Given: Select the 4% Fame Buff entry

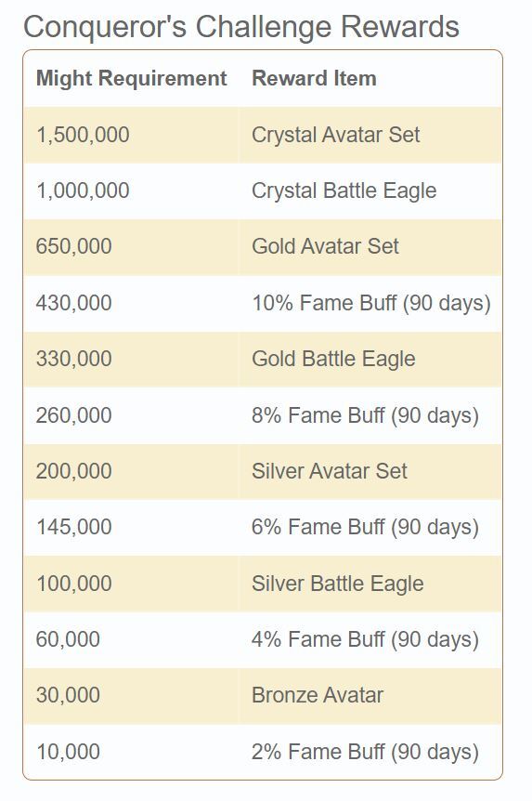Looking at the screenshot, I should pos(365,640).
